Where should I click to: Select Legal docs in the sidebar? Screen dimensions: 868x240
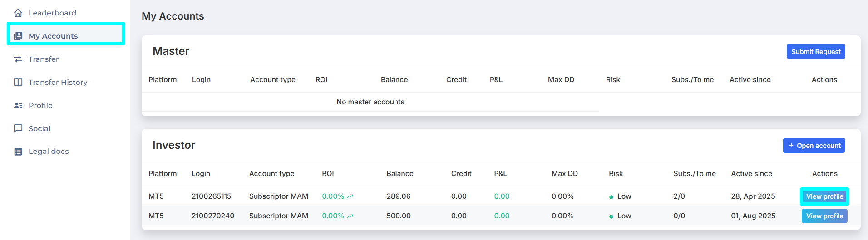point(49,152)
